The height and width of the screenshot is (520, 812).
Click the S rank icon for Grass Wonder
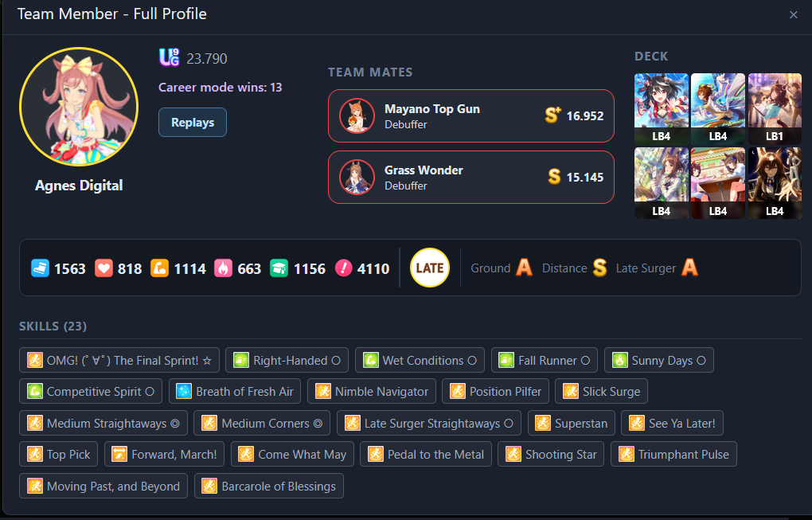(x=554, y=177)
